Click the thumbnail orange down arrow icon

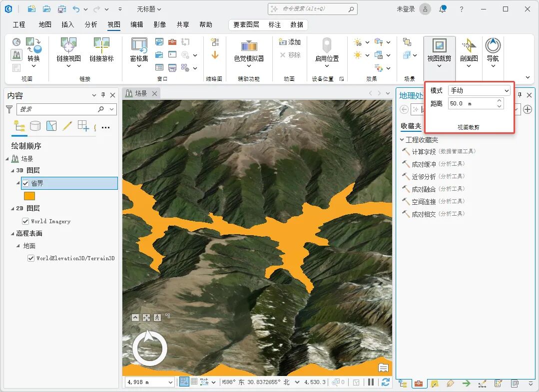pos(215,55)
